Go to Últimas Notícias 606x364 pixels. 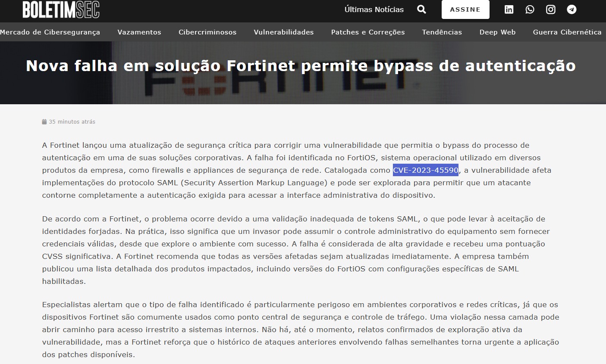click(374, 9)
